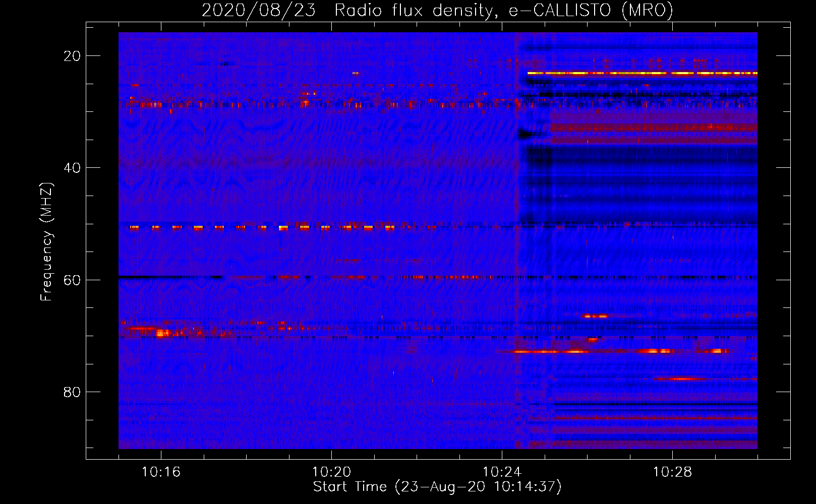The width and height of the screenshot is (816, 504).
Task: Click the 'Frequency (MHZ)' axis label
Action: click(46, 242)
